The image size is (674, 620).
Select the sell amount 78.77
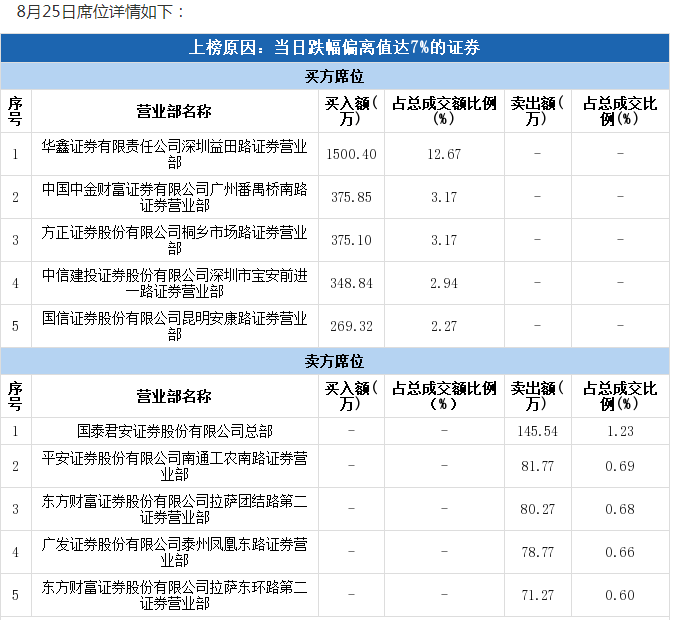point(537,552)
